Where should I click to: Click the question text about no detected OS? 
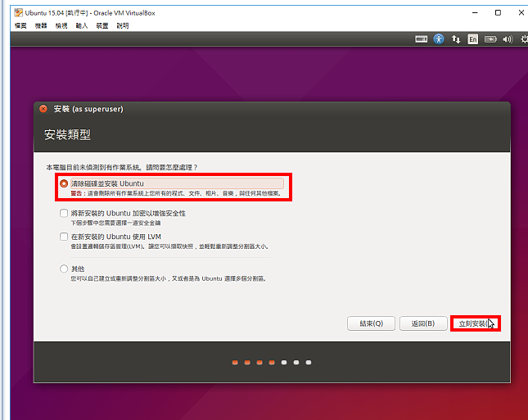point(122,167)
